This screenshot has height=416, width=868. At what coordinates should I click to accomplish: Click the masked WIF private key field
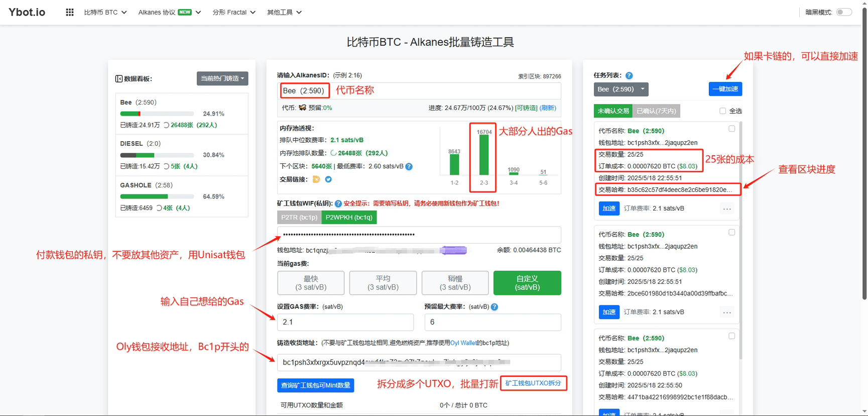pyautogui.click(x=419, y=235)
